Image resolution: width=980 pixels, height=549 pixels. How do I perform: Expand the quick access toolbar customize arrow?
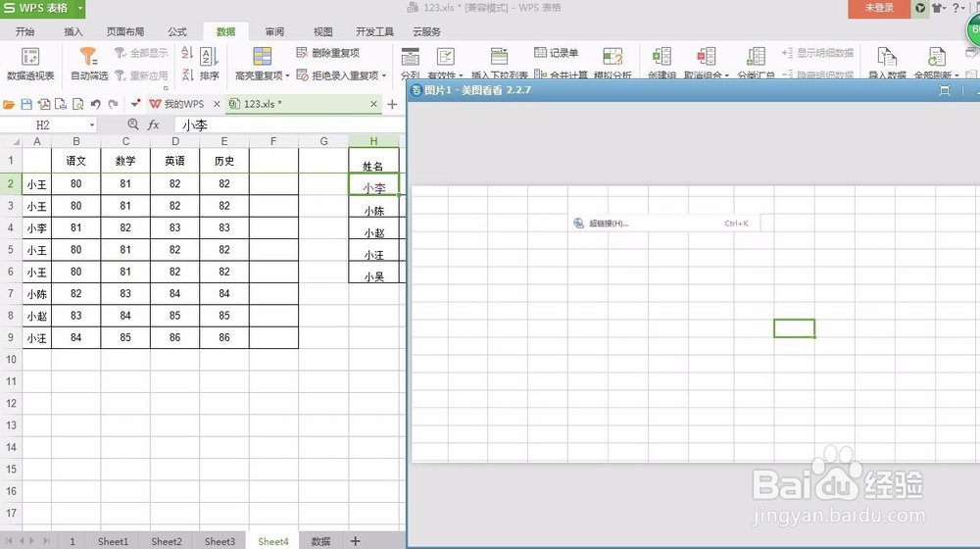(x=135, y=104)
